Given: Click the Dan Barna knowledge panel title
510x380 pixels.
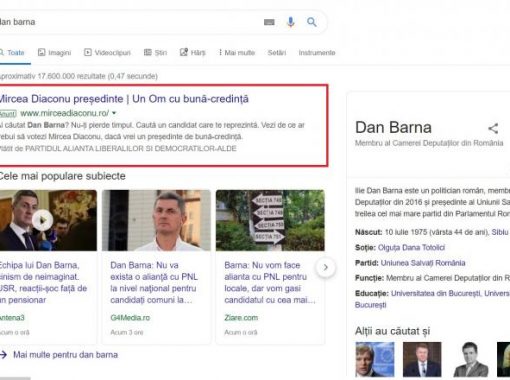Looking at the screenshot, I should [x=393, y=127].
